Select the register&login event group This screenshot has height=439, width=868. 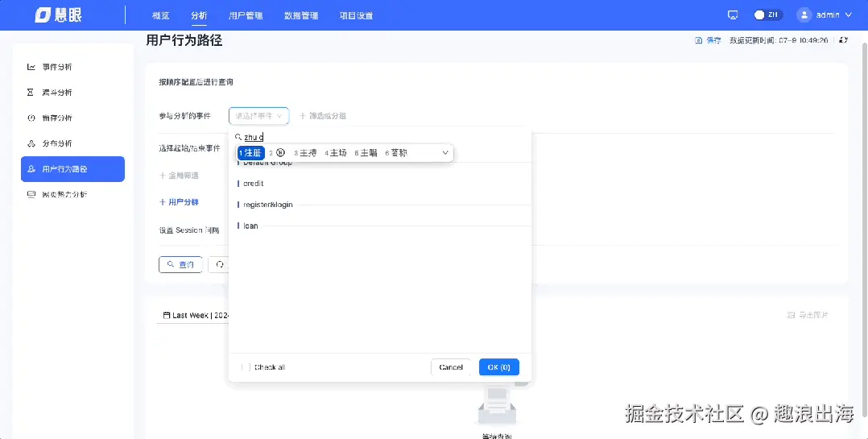268,205
